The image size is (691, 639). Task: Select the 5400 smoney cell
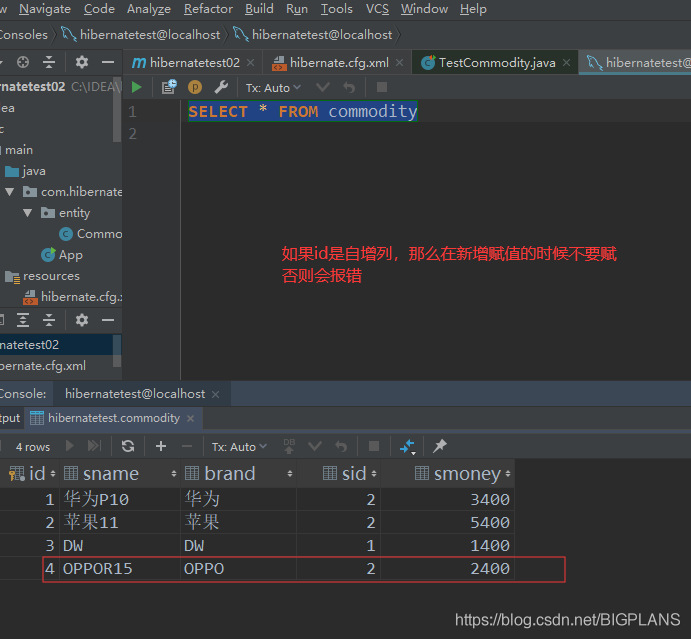(448, 523)
